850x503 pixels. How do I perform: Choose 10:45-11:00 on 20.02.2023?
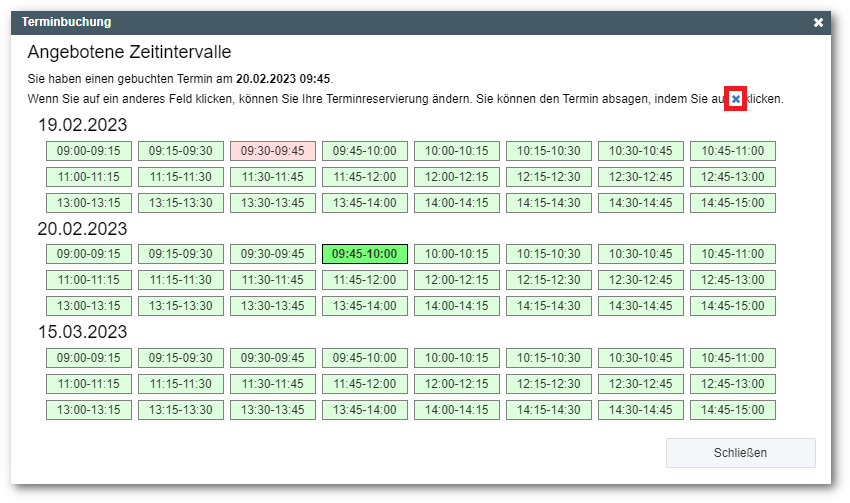(x=733, y=254)
